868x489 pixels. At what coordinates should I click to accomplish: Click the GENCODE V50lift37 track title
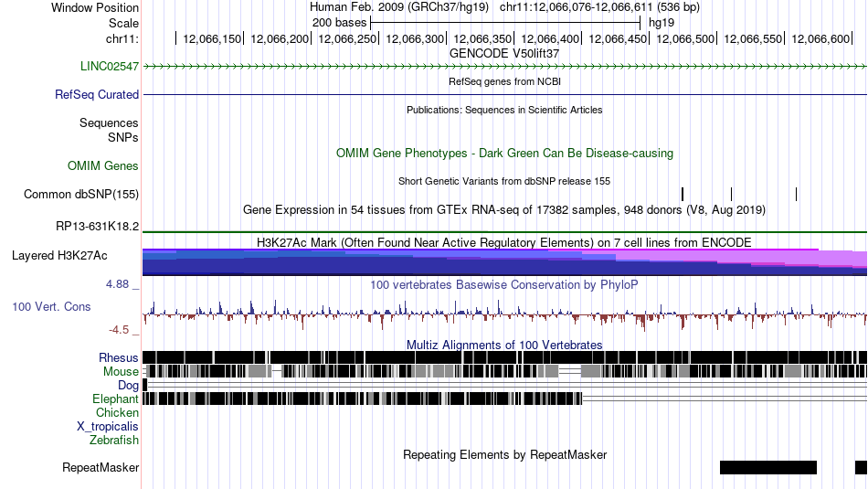504,54
